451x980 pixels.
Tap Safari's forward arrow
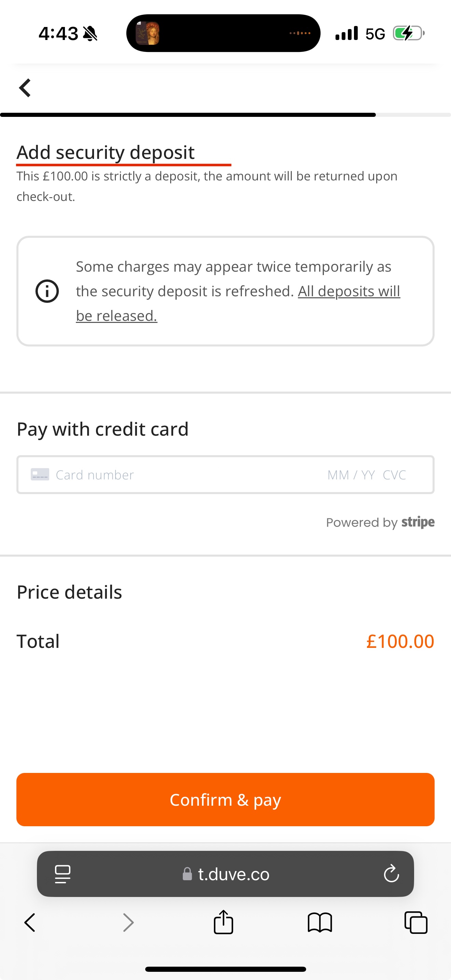128,923
